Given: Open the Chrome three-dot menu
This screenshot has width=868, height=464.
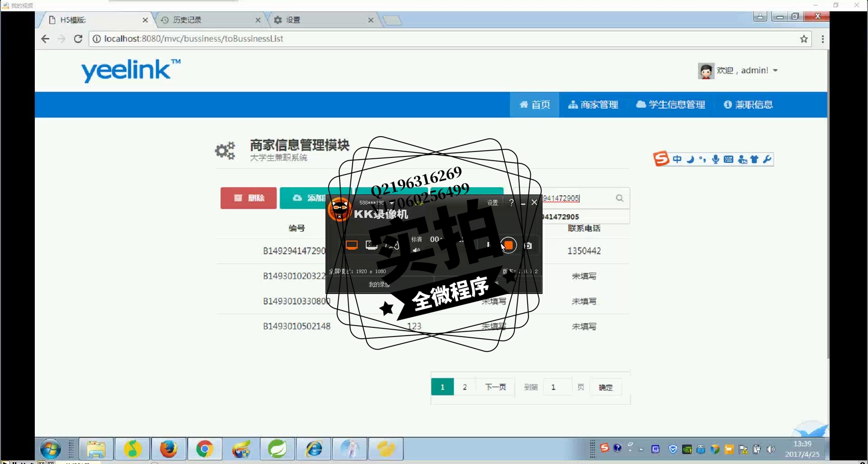Looking at the screenshot, I should (822, 39).
